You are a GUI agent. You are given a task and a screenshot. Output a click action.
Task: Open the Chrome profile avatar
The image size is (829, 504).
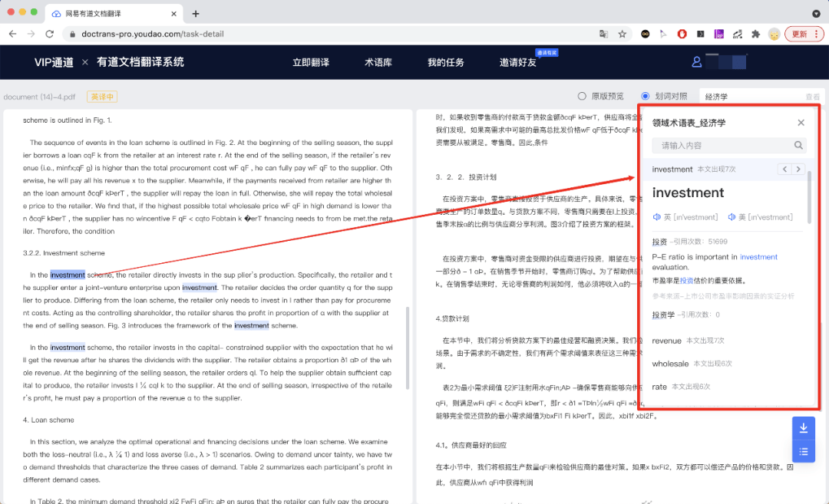[774, 34]
